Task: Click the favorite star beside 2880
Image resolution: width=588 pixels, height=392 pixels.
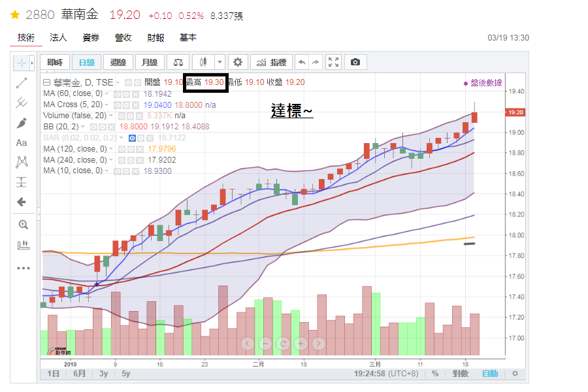Action: 15,15
